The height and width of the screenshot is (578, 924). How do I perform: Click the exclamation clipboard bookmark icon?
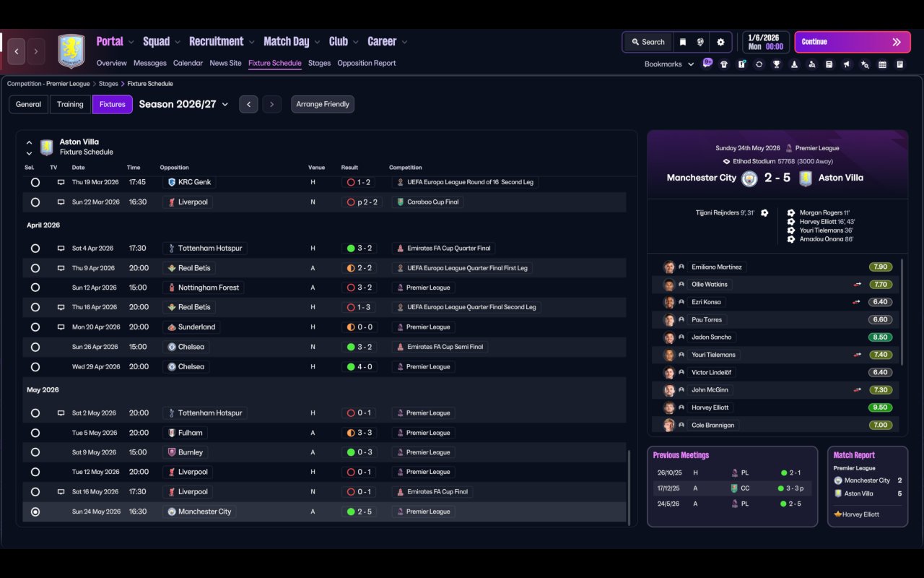coord(741,64)
